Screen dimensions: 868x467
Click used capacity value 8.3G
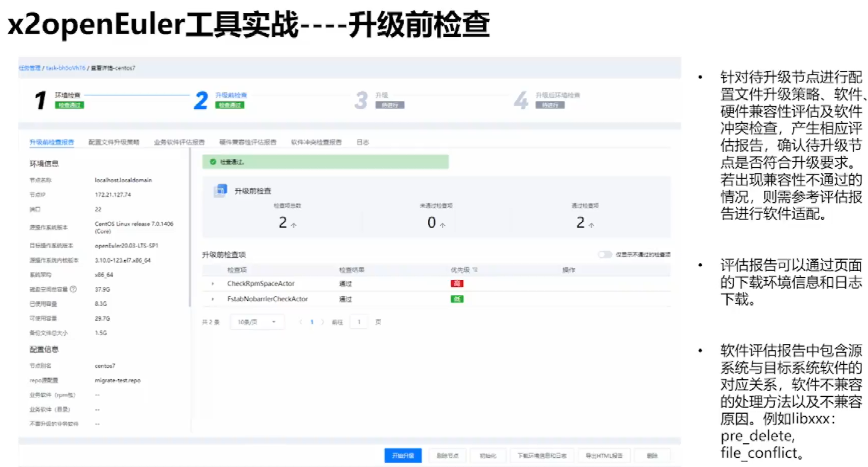click(x=100, y=304)
